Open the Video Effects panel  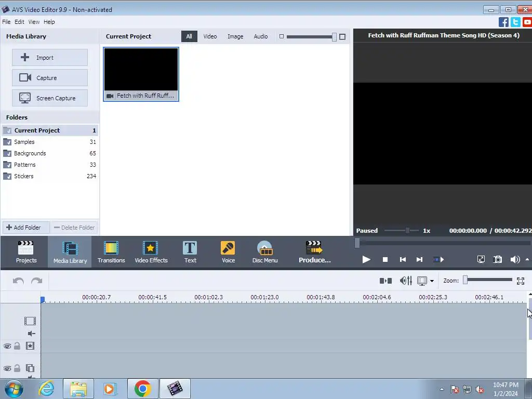point(151,252)
